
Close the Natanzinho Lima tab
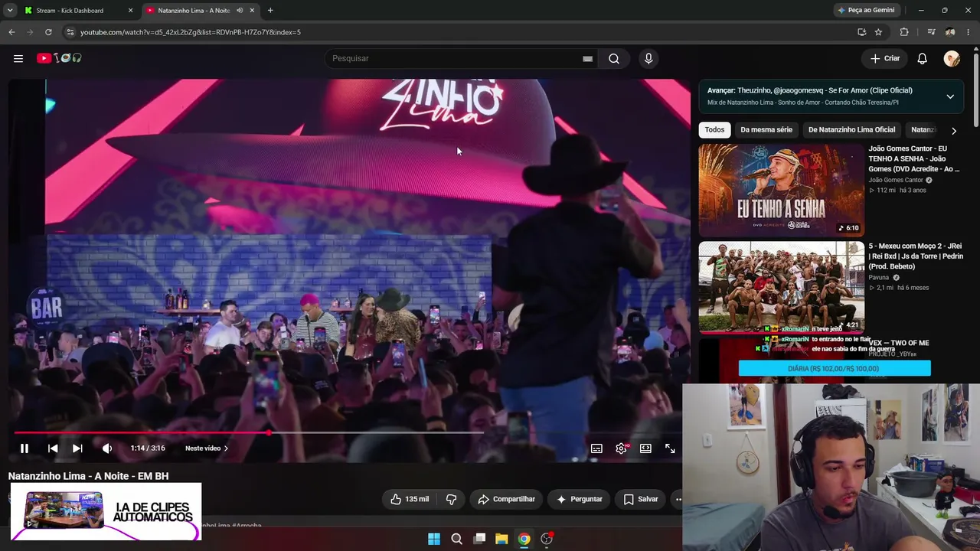pyautogui.click(x=252, y=11)
